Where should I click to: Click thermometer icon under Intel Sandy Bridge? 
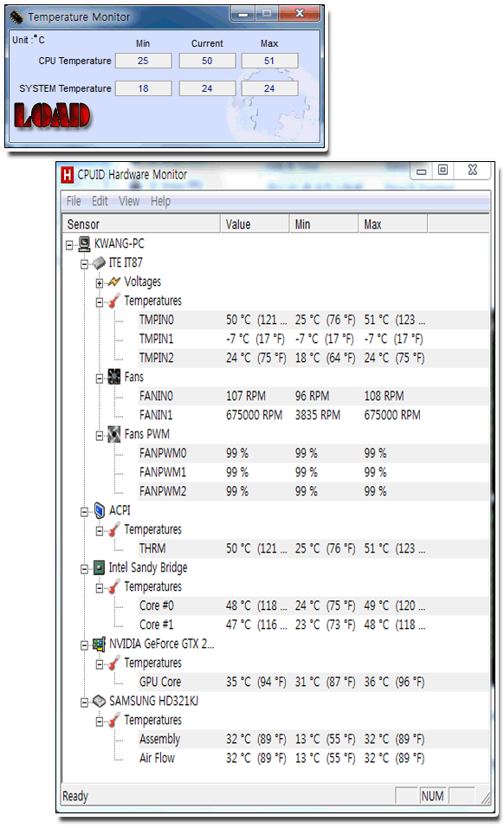(x=114, y=587)
